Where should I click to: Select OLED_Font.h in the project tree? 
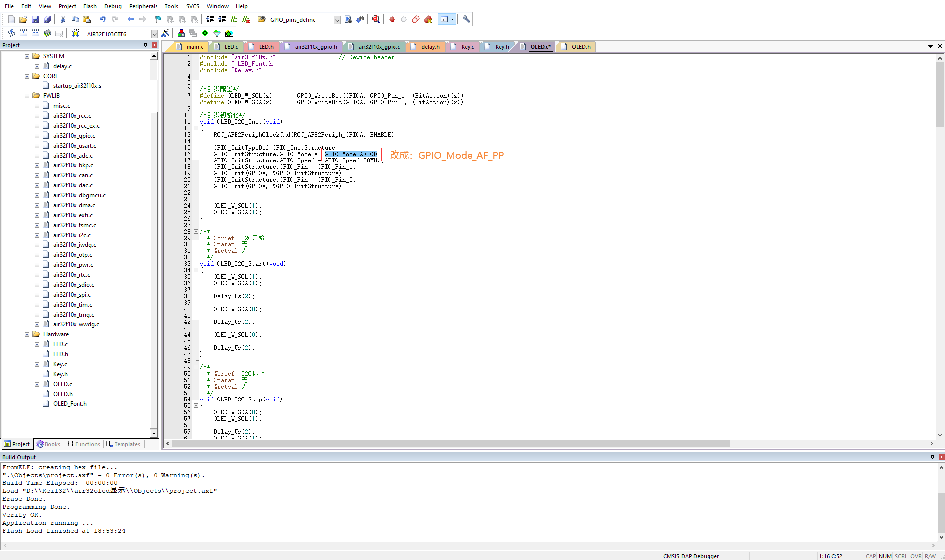70,404
